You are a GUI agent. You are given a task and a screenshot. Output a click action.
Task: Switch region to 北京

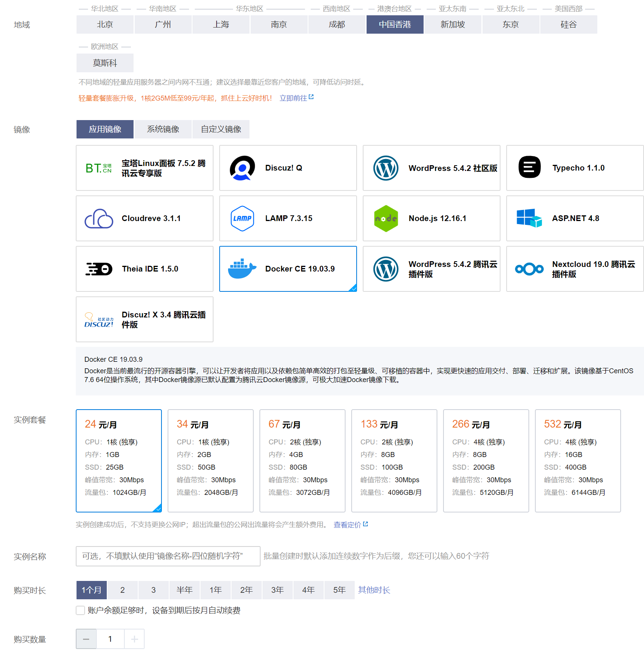pyautogui.click(x=105, y=24)
